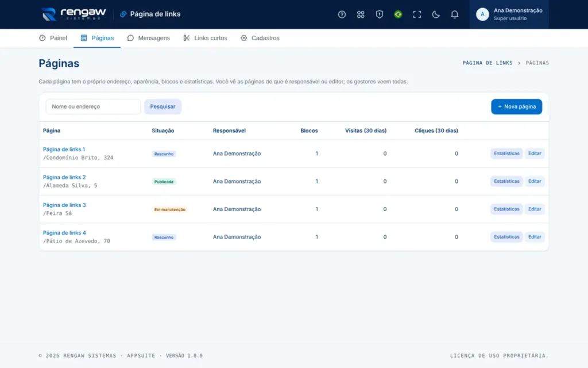Click the Rengaw Sistemas logo

pos(73,14)
